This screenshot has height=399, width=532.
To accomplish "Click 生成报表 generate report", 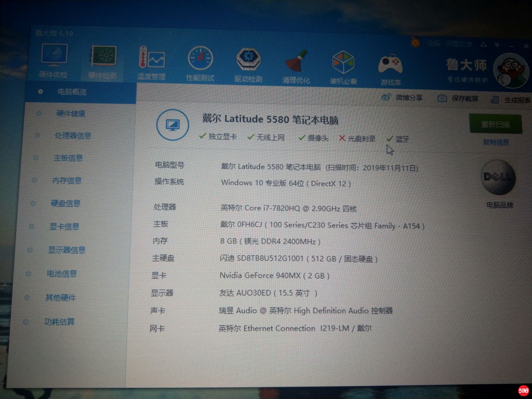I will (517, 100).
